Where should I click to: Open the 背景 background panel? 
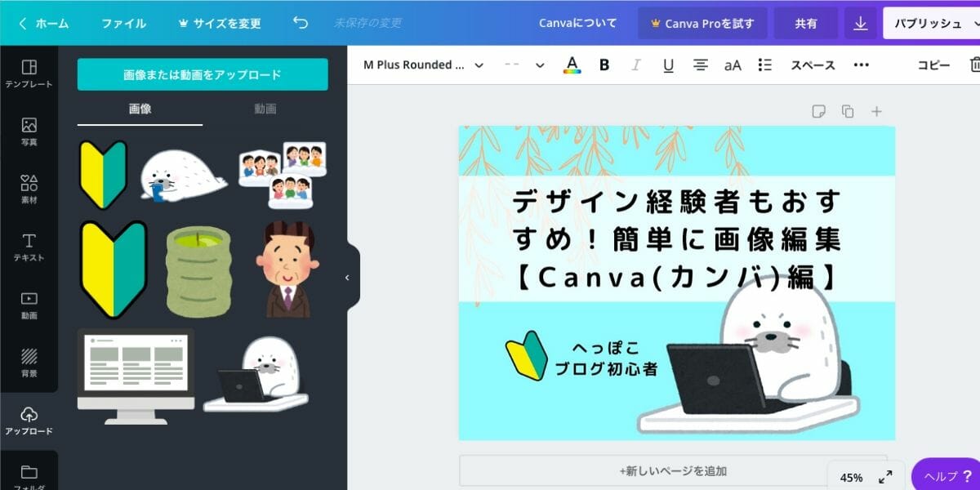29,363
